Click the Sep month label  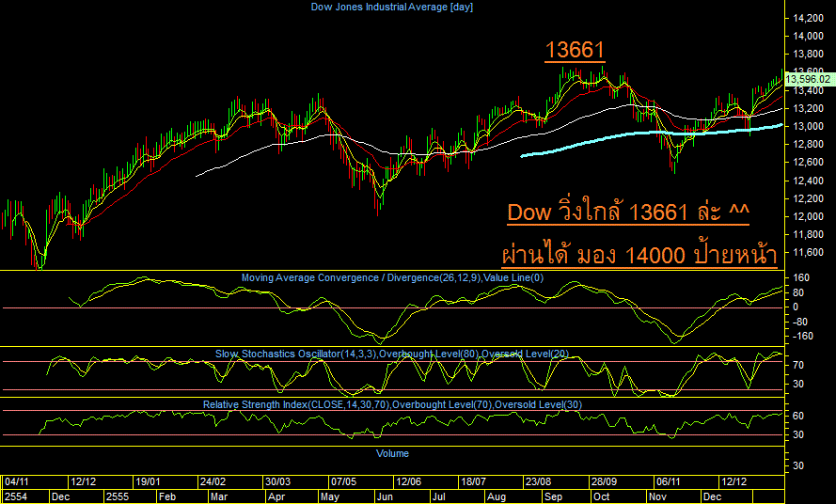click(x=554, y=496)
